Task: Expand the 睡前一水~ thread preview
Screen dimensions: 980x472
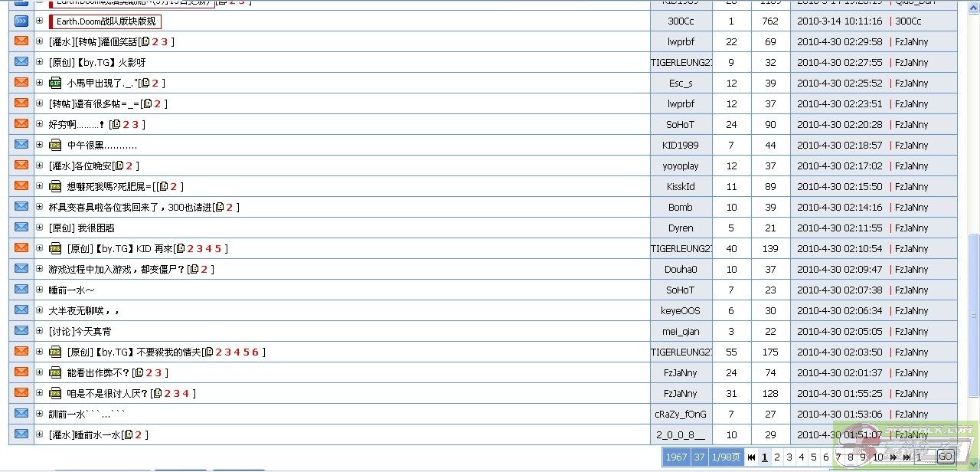Action: (x=40, y=290)
